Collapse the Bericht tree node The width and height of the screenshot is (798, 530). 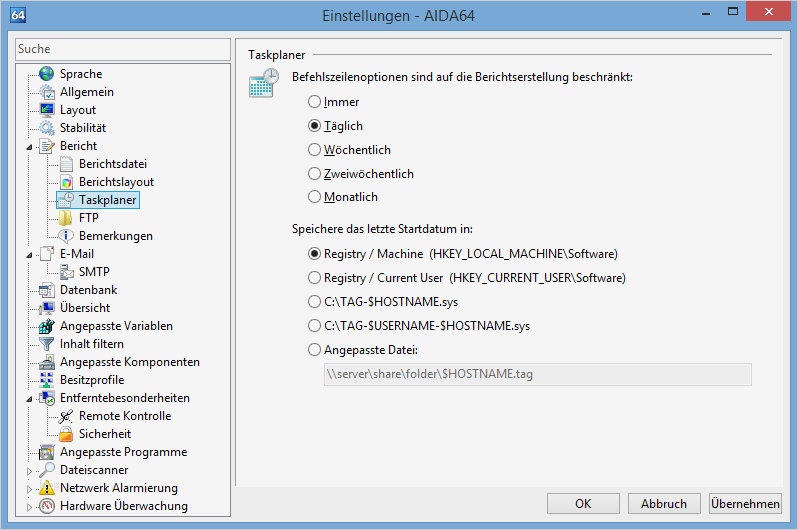pyautogui.click(x=30, y=147)
